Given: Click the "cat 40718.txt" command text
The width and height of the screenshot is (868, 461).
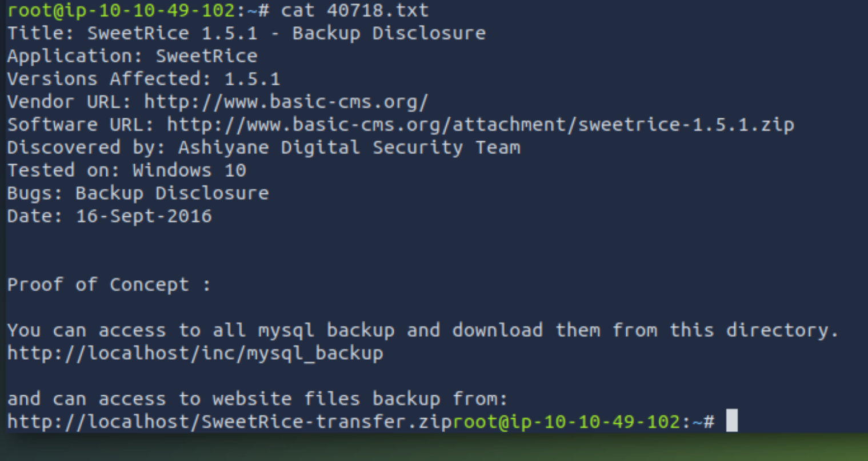Looking at the screenshot, I should 354,10.
